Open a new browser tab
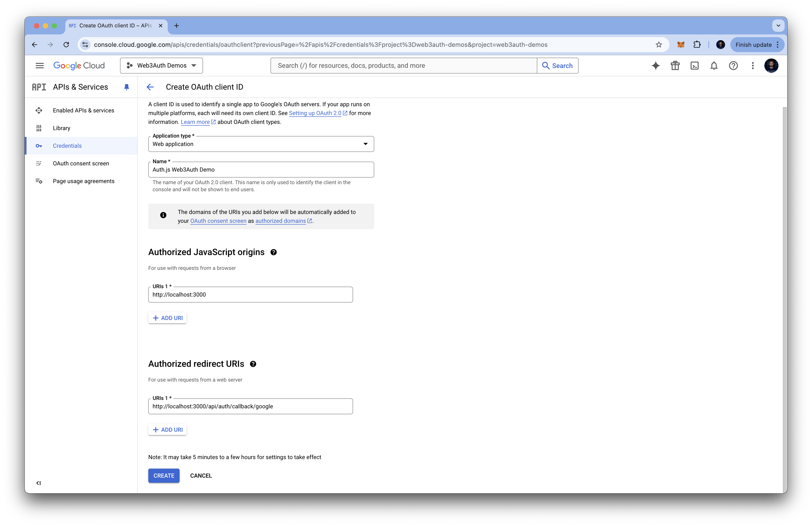Viewport: 812px width, 526px height. (176, 26)
